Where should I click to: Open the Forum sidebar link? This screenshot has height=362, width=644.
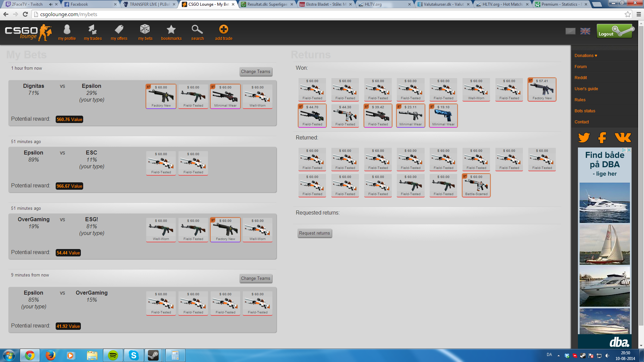(580, 67)
